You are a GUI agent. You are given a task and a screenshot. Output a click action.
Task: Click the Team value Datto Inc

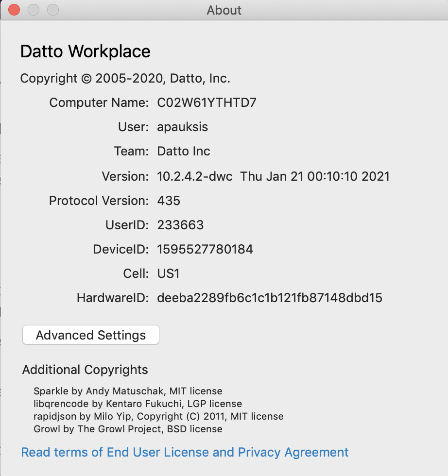point(184,152)
